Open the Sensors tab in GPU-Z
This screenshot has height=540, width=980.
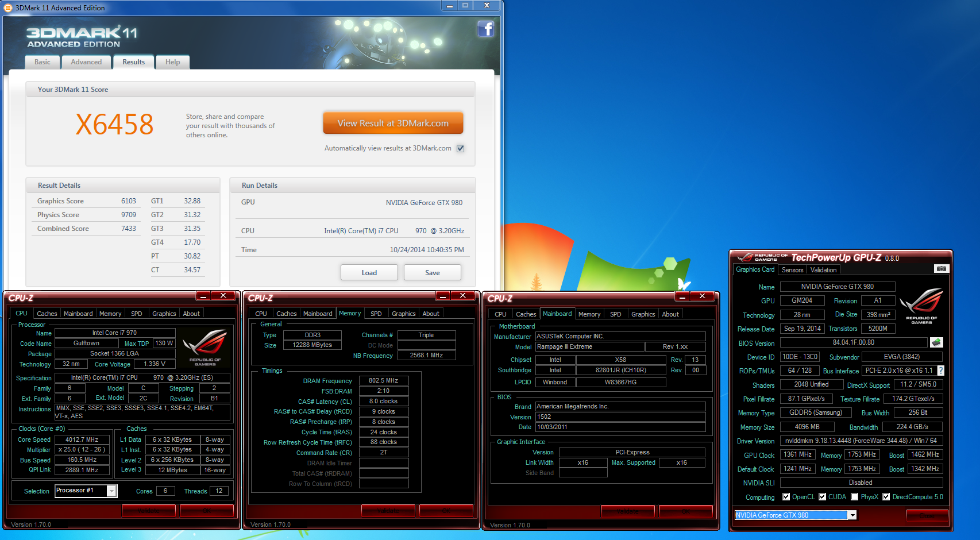click(793, 270)
